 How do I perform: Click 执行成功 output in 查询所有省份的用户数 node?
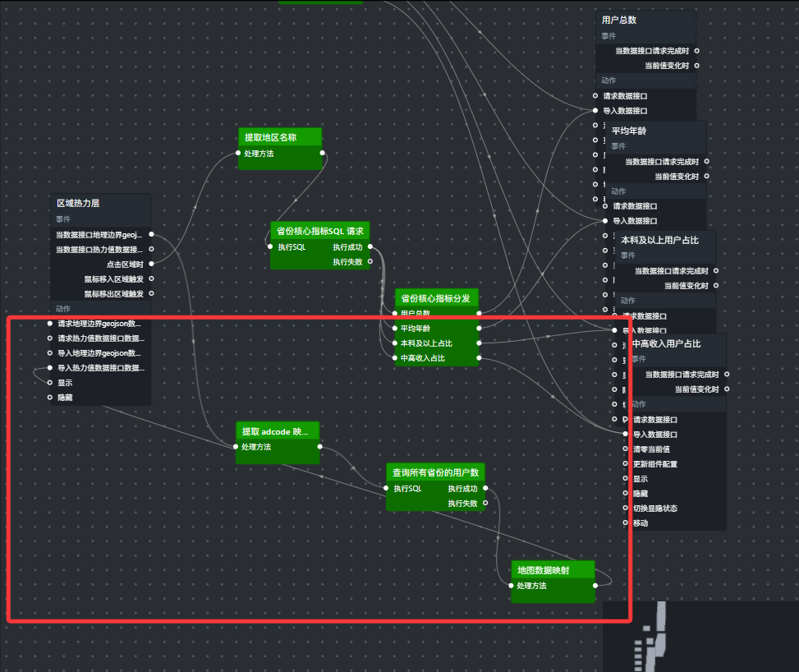(462, 489)
